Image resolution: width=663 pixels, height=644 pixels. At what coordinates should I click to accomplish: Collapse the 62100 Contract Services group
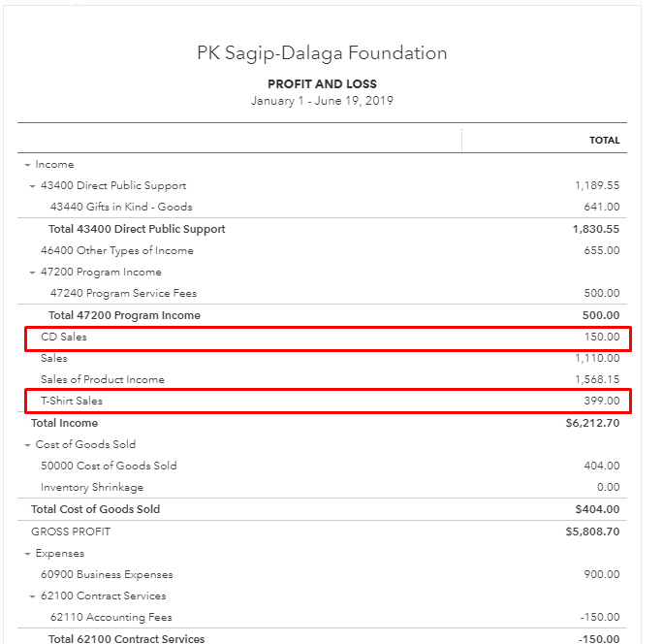coord(33,596)
